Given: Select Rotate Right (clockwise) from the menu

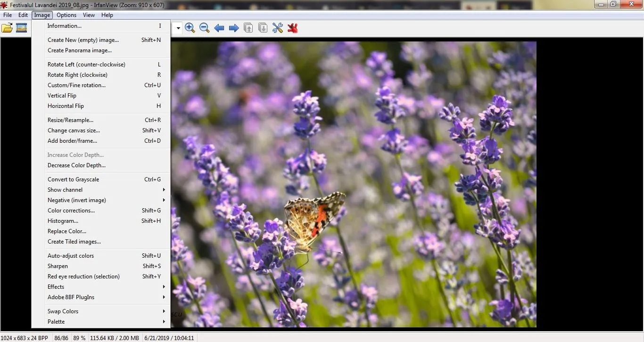Looking at the screenshot, I should coord(77,74).
